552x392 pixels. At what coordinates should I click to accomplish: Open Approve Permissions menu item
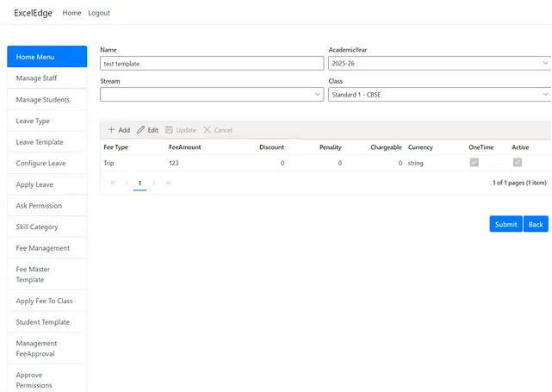pyautogui.click(x=47, y=379)
